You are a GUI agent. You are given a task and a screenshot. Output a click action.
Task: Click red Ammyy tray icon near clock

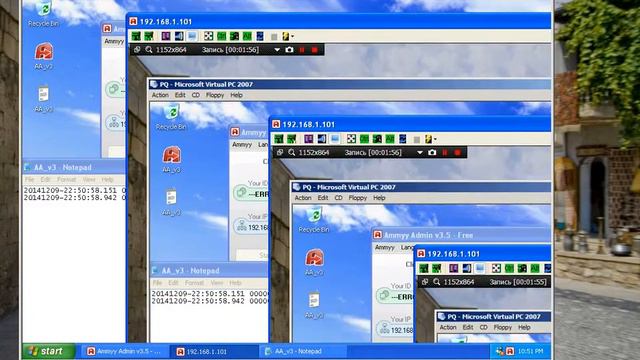[x=510, y=351]
